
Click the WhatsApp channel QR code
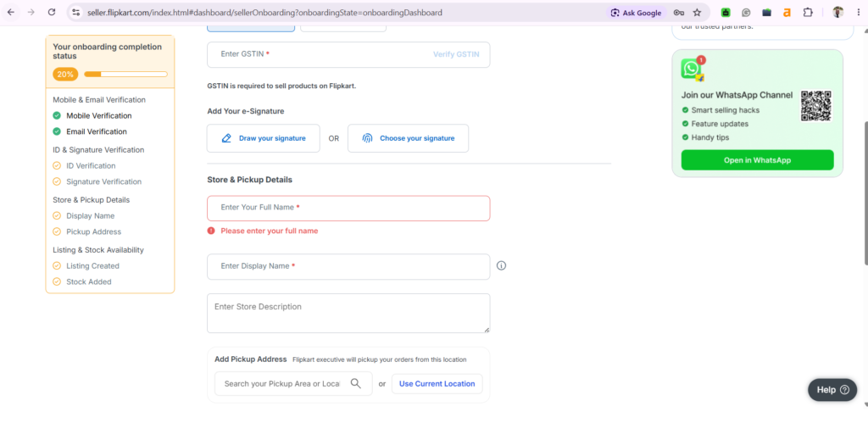816,106
